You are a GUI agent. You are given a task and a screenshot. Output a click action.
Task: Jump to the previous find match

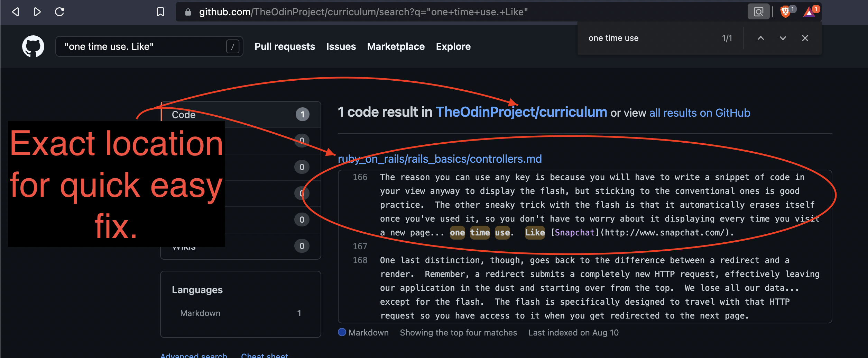click(x=760, y=38)
